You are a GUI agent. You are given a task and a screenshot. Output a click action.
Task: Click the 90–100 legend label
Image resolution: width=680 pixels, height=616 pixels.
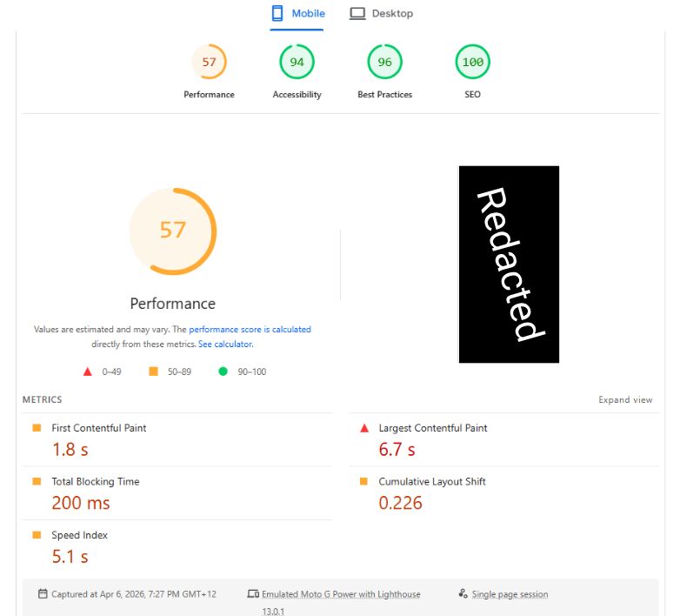(252, 372)
